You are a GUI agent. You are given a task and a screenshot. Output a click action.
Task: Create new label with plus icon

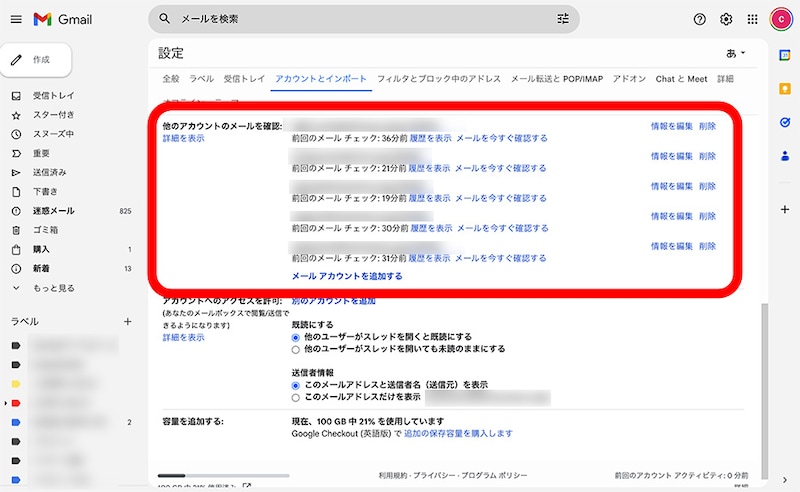tap(128, 322)
